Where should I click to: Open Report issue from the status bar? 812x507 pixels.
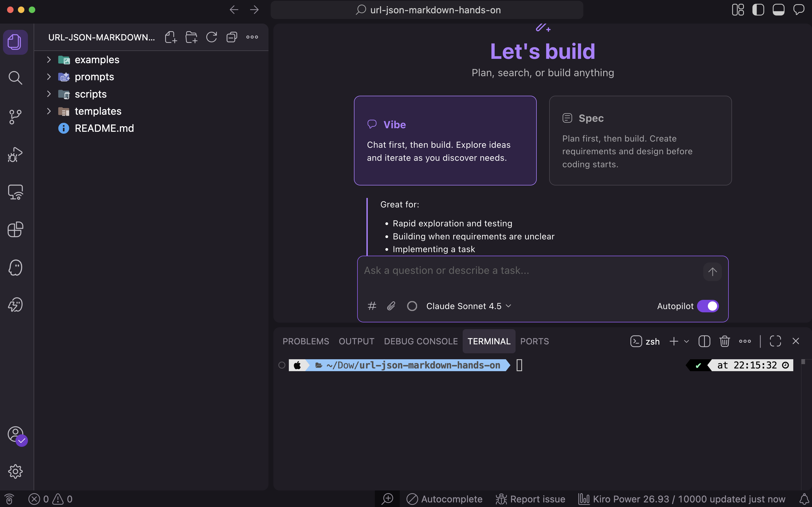pyautogui.click(x=530, y=499)
